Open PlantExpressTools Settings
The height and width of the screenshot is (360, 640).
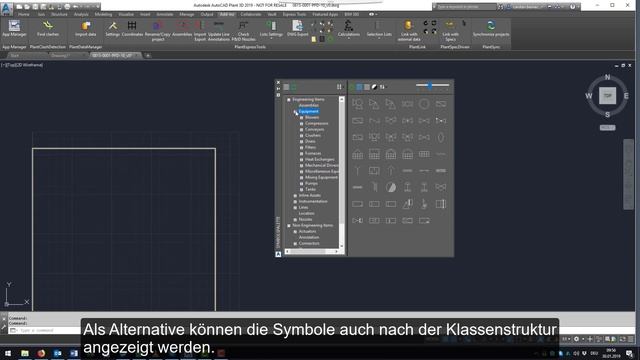coord(113,29)
